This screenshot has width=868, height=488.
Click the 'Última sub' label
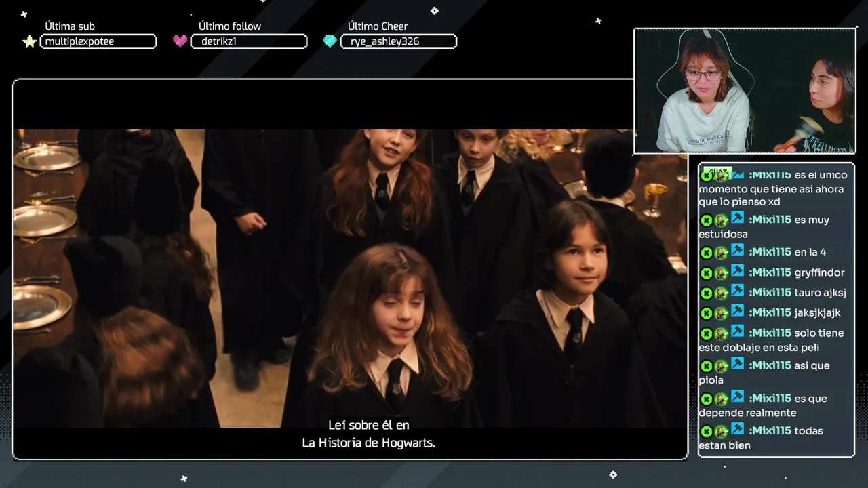point(70,26)
